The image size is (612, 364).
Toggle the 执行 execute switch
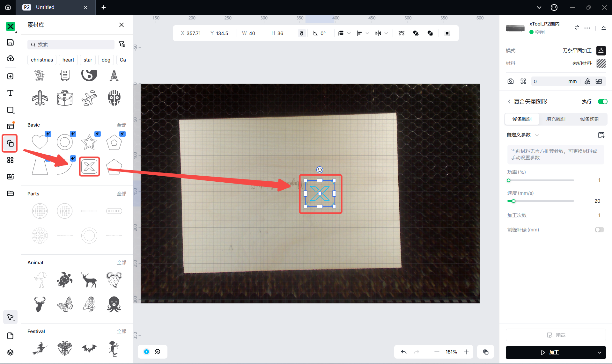pos(602,102)
